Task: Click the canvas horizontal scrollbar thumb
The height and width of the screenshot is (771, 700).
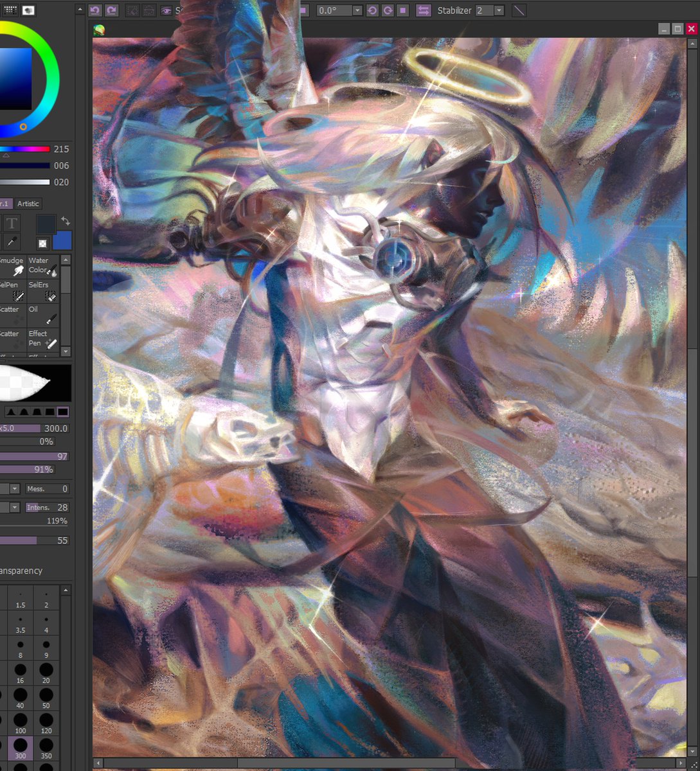Action: point(346,763)
